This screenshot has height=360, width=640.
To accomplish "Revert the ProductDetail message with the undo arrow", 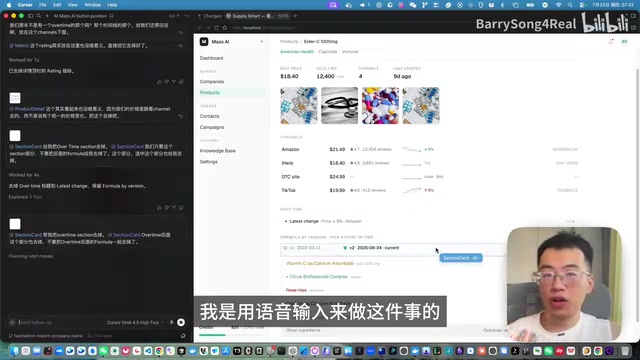I will click(x=181, y=116).
